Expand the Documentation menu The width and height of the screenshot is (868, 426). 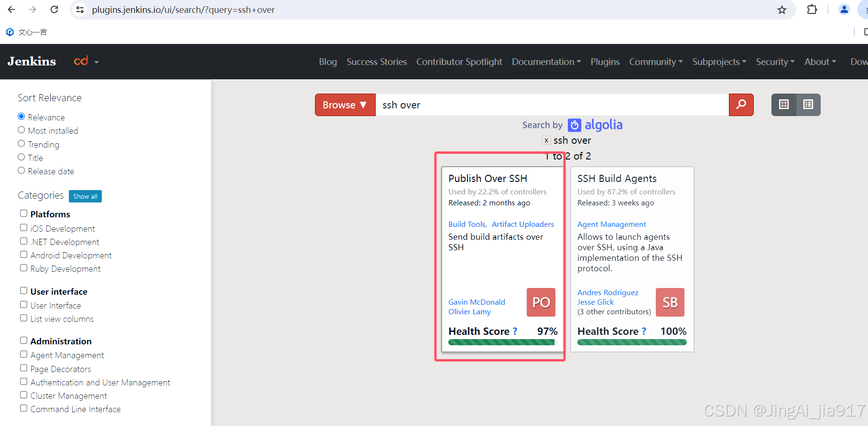[x=546, y=62]
